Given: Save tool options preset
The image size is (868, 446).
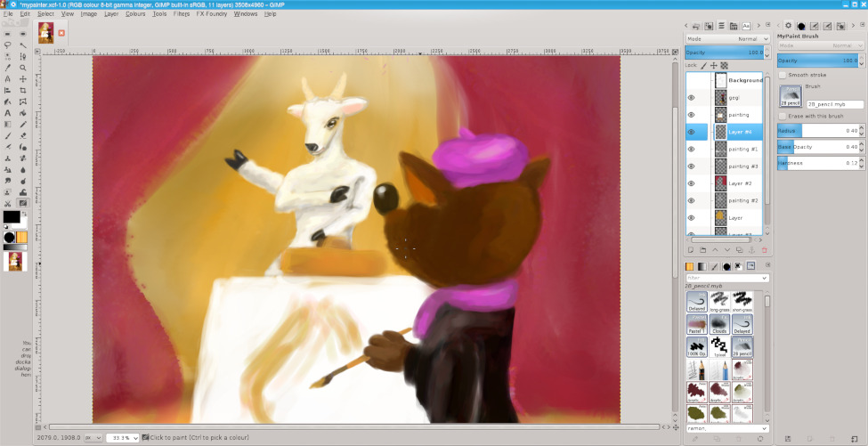Looking at the screenshot, I should click(788, 439).
